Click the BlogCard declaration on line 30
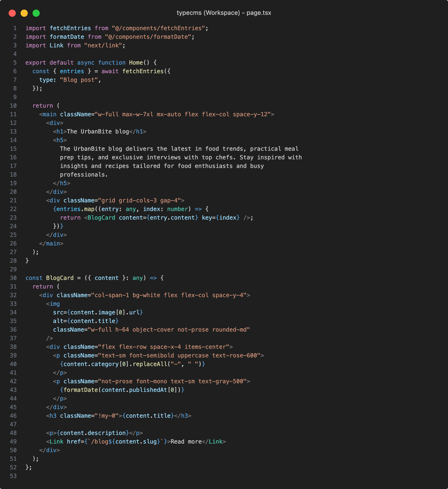The image size is (448, 489). pyautogui.click(x=60, y=278)
